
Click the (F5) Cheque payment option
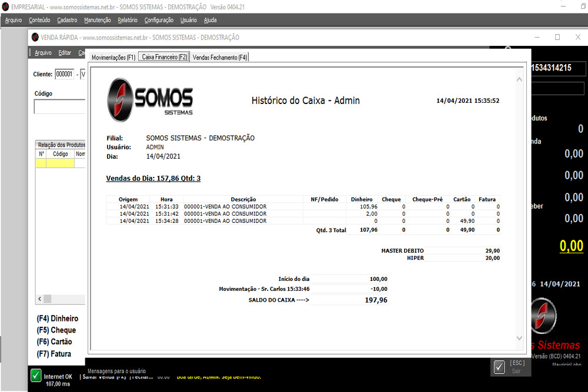56,330
